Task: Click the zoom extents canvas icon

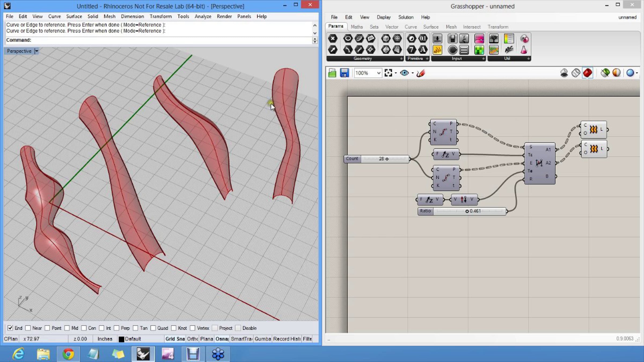Action: (388, 73)
